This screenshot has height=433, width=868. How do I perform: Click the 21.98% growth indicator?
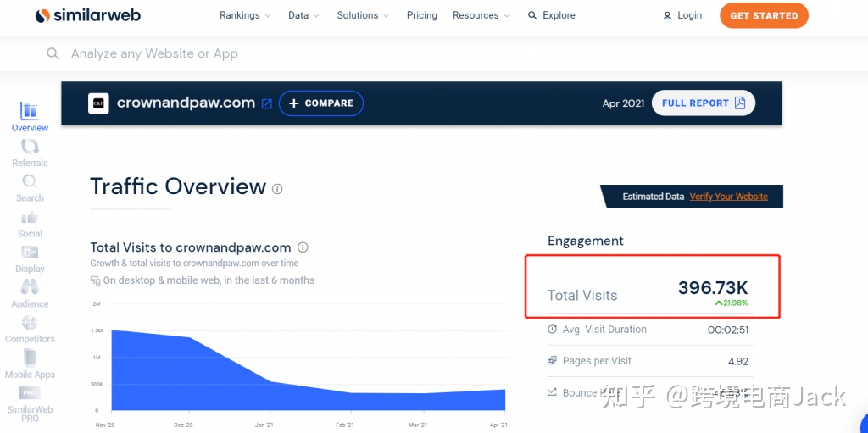coord(732,303)
